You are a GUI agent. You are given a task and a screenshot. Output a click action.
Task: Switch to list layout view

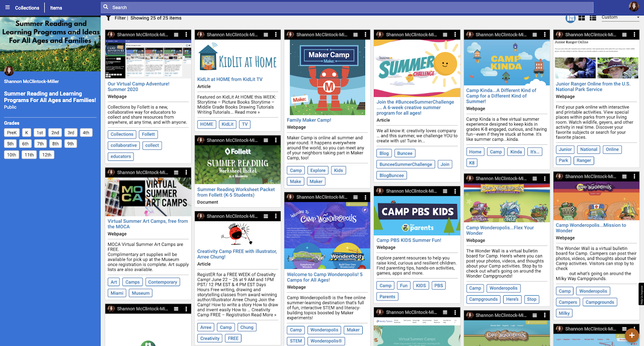coord(593,18)
